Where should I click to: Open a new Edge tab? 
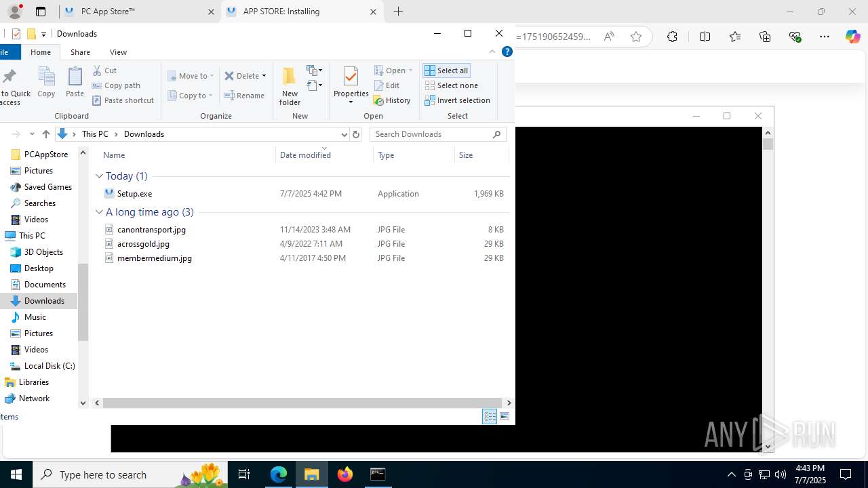point(399,12)
